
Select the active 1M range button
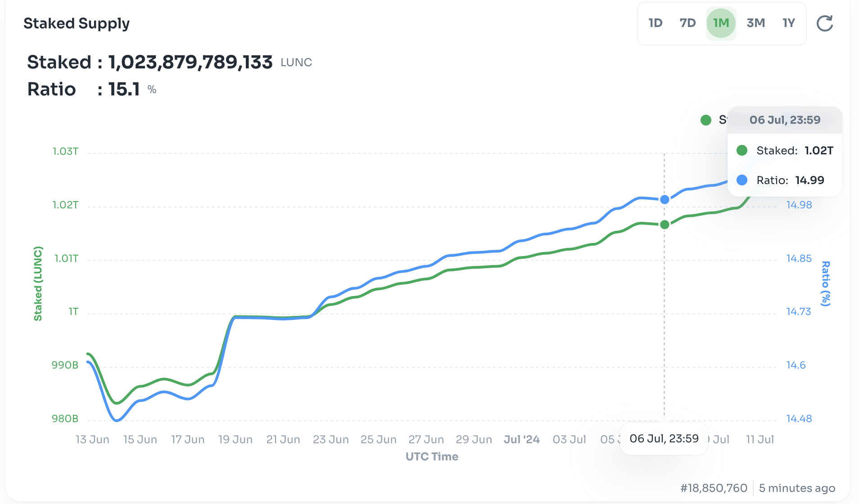721,23
